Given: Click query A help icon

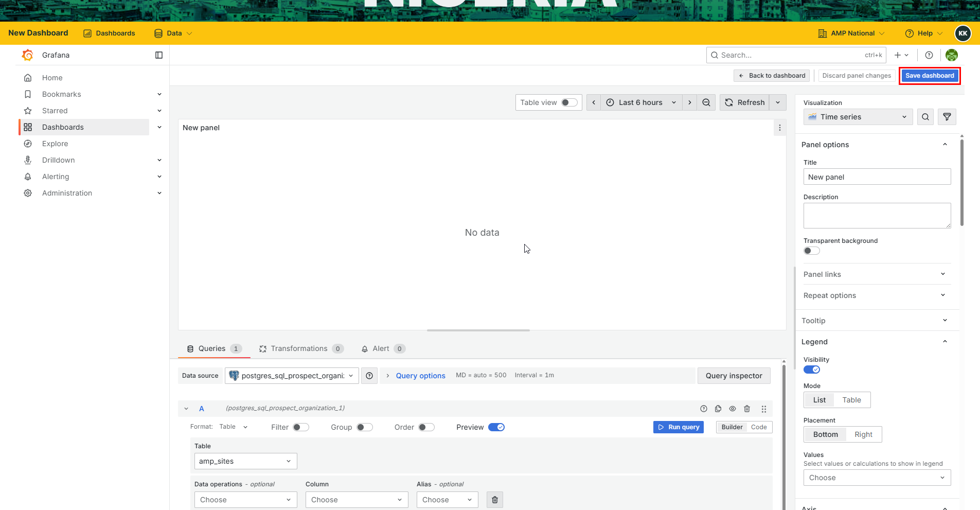Looking at the screenshot, I should 704,409.
